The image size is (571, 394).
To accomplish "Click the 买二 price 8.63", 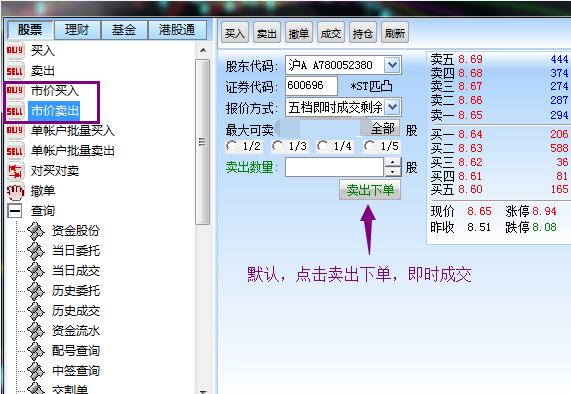I will (x=470, y=148).
